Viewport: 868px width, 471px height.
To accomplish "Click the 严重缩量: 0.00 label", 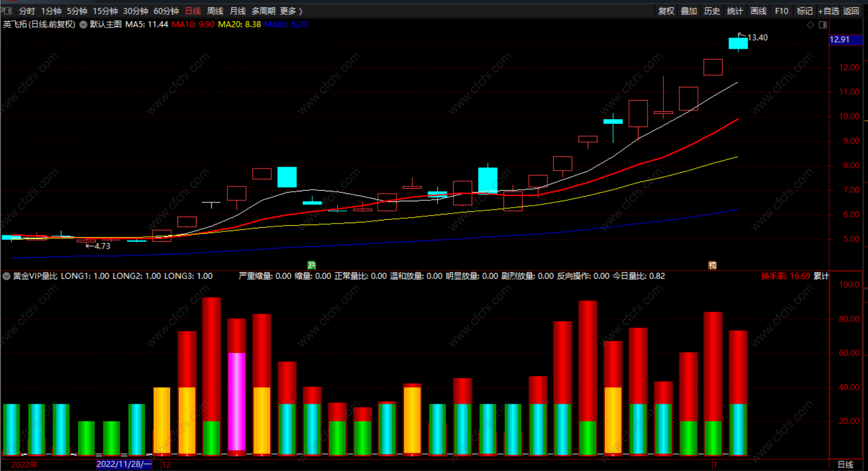I will 265,276.
